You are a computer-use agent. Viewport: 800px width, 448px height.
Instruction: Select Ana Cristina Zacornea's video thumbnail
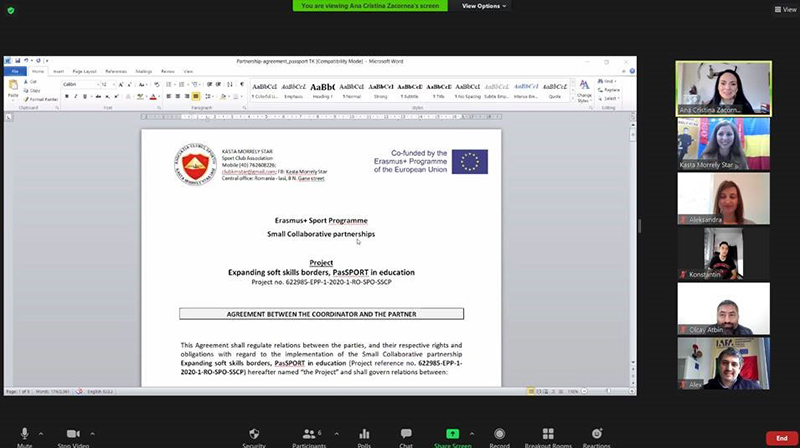723,89
